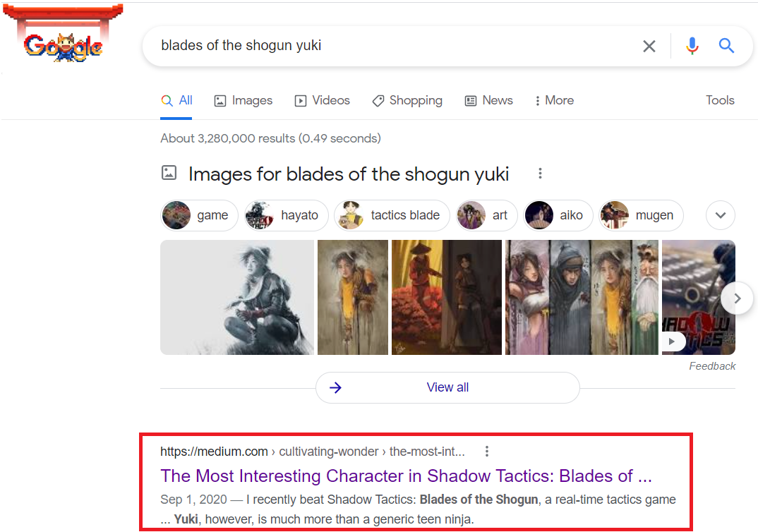Viewport: 758px width, 532px height.
Task: Click Images for blades of the shogun yuki heading
Action: [349, 174]
